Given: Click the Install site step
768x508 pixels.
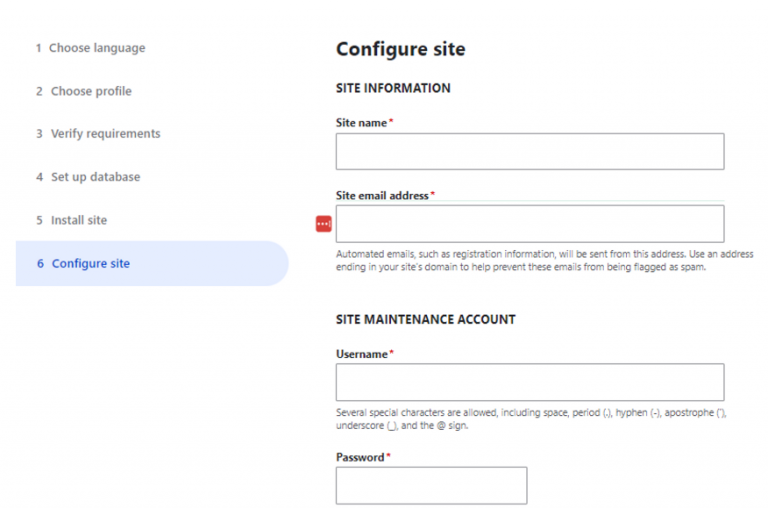Looking at the screenshot, I should (78, 220).
